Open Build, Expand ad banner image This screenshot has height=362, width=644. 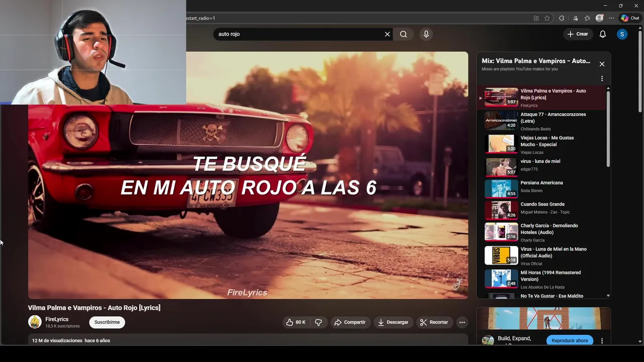coord(543,319)
